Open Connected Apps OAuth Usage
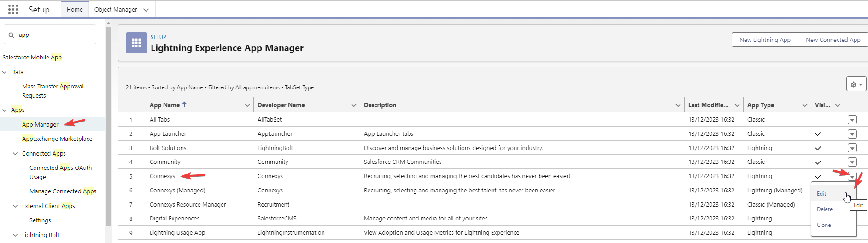 (60, 172)
